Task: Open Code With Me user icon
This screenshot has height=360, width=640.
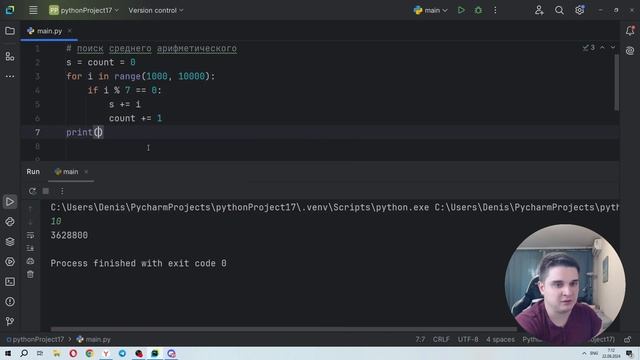Action: coord(539,10)
